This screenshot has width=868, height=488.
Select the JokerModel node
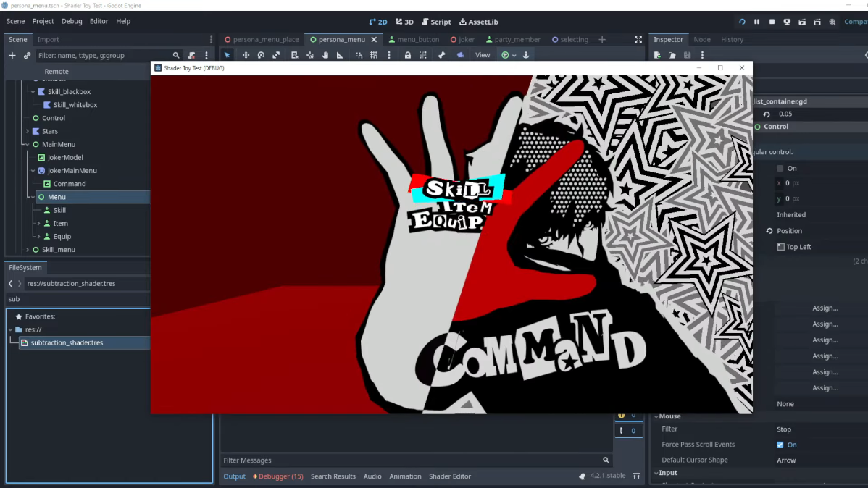64,157
